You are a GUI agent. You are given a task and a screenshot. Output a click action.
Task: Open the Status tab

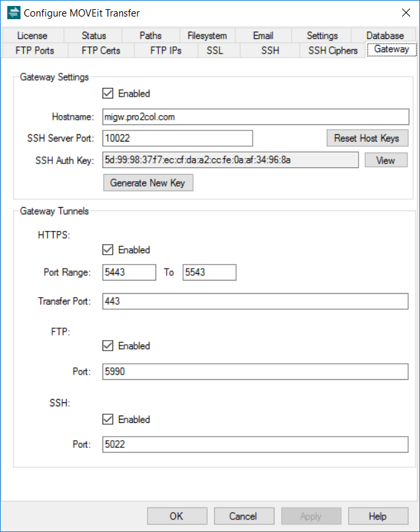[94, 35]
